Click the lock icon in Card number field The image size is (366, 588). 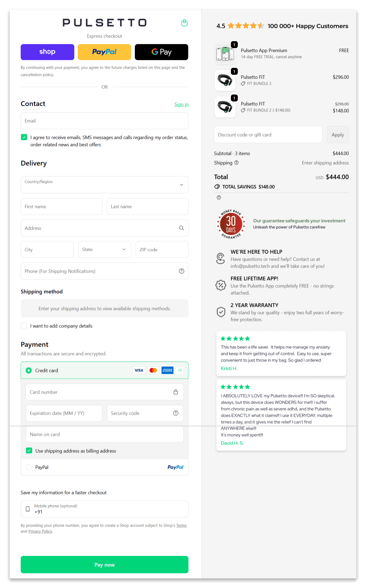point(175,392)
